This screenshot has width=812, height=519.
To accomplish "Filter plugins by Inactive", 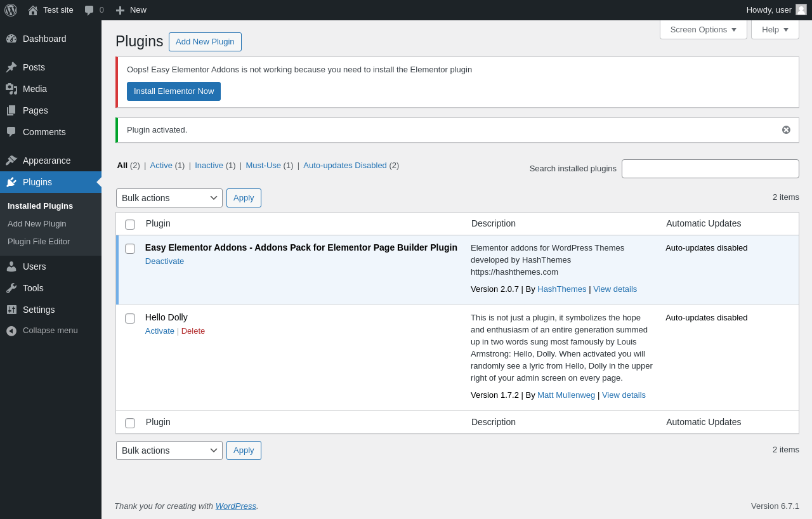I will click(x=209, y=166).
